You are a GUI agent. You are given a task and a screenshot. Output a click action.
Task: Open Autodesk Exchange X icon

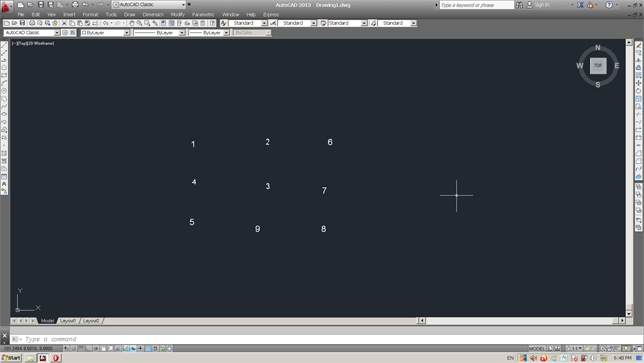580,5
